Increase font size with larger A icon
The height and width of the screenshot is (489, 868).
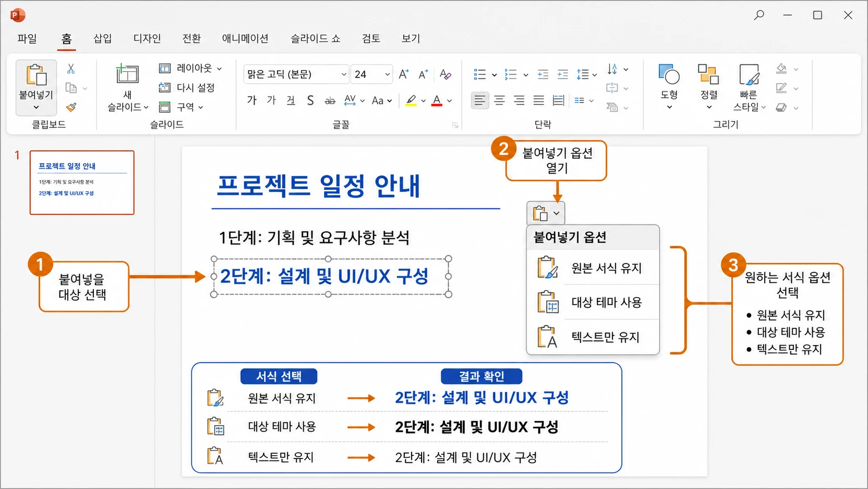(404, 74)
